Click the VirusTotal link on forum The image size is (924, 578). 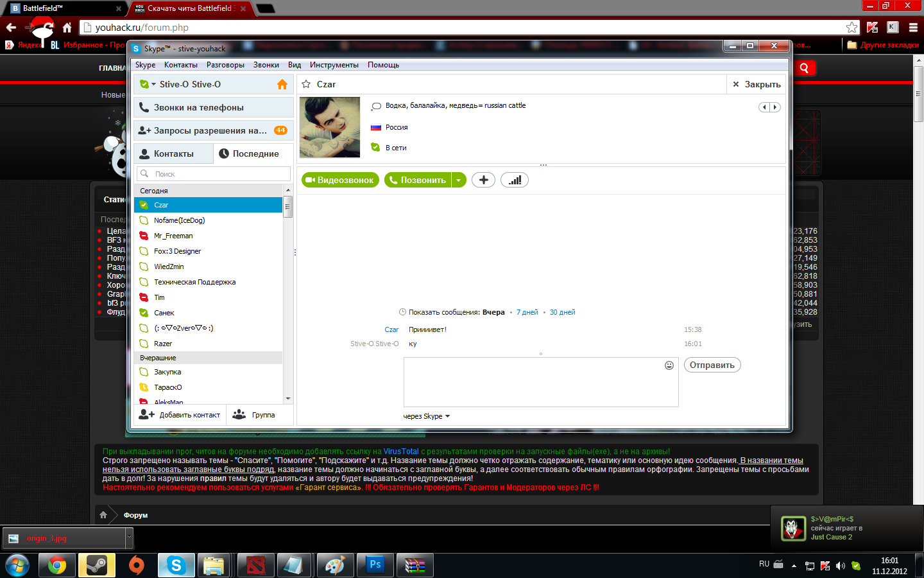[401, 451]
